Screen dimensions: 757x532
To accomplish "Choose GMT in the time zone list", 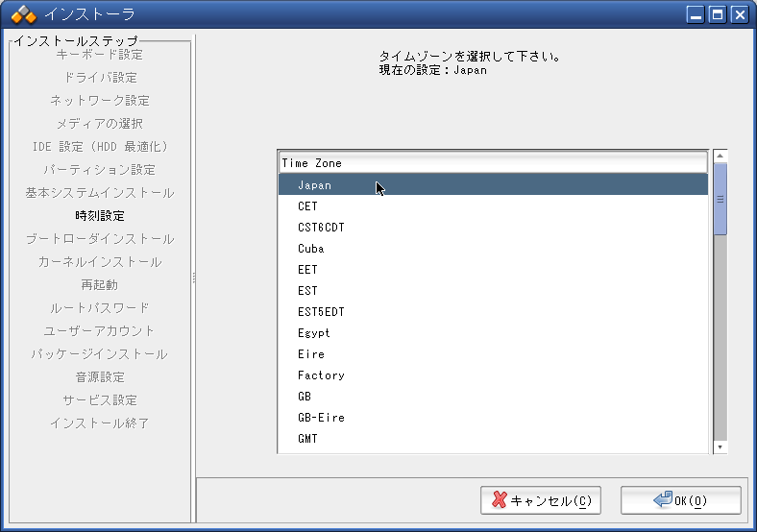I will (x=307, y=439).
